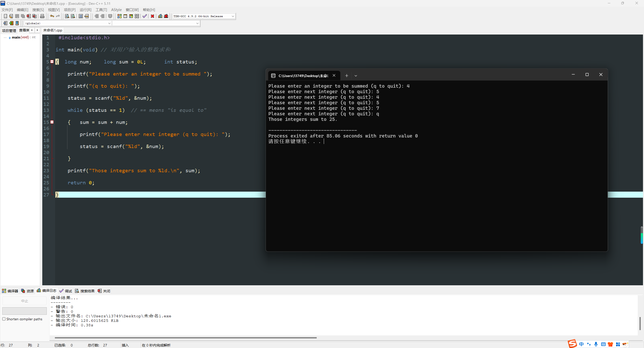
Task: Click the Compile icon with colored grid
Action: click(119, 16)
